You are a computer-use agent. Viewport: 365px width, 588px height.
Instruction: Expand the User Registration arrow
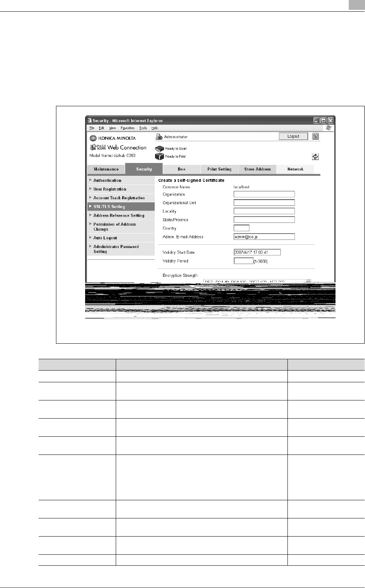pos(90,189)
